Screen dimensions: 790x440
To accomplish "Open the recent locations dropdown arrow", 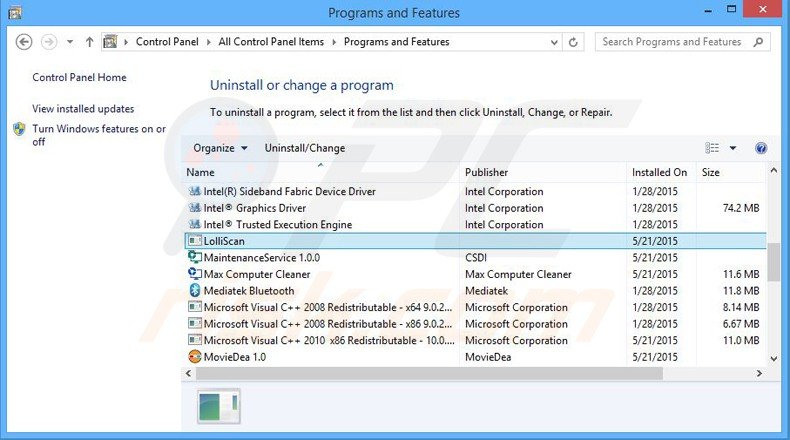I will point(70,42).
